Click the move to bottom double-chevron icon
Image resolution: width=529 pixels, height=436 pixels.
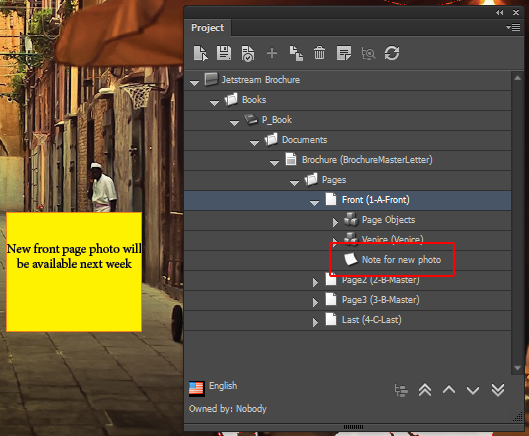point(498,390)
